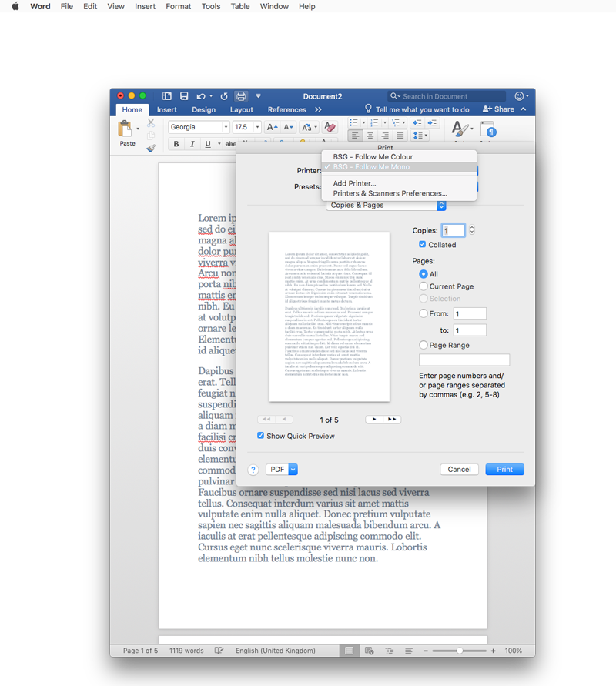
Task: Click the Print button in dialog
Action: tap(504, 470)
